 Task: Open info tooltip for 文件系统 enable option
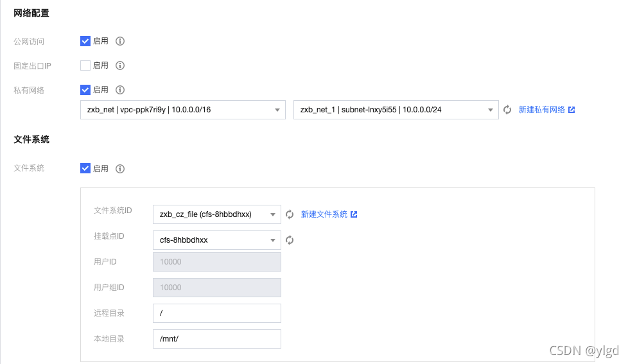119,169
